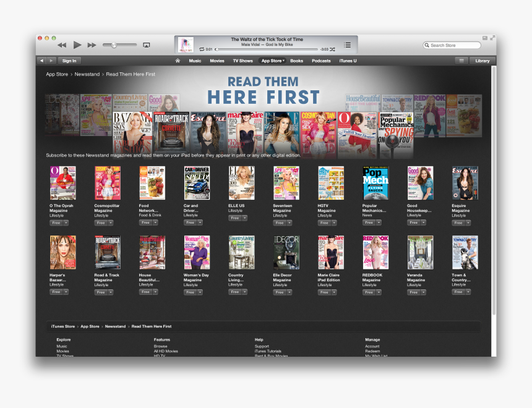Expand the App Store dropdown tab

(273, 61)
